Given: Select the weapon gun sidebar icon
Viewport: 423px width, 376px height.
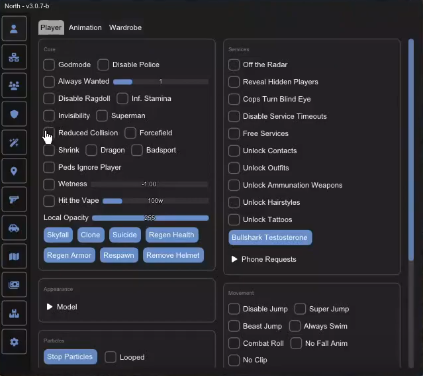Looking at the screenshot, I should (14, 200).
